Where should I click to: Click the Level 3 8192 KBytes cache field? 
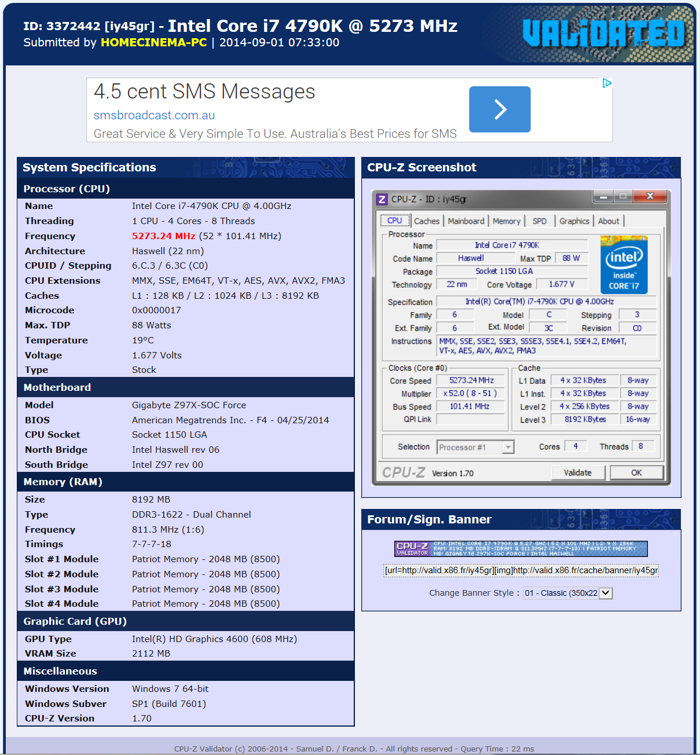click(x=585, y=419)
